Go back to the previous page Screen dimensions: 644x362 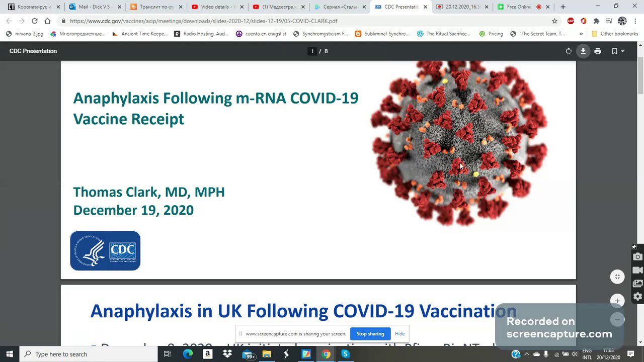pos(9,21)
